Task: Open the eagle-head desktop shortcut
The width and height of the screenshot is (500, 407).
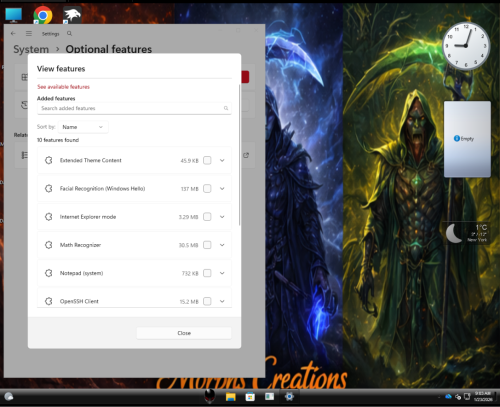Action: pos(72,15)
